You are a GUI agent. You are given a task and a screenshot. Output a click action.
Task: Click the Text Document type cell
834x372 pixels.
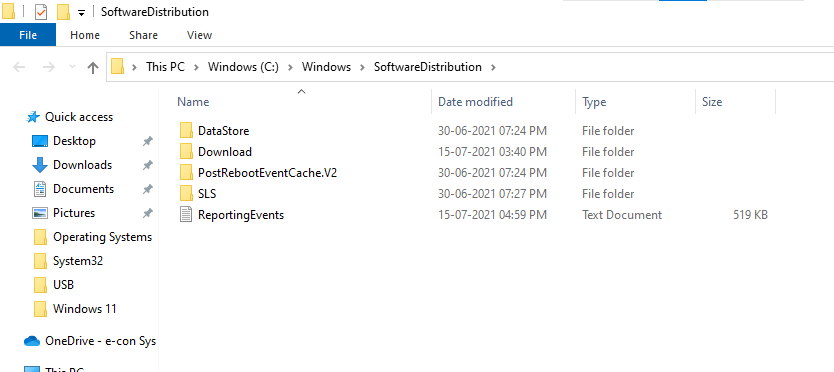pyautogui.click(x=622, y=215)
